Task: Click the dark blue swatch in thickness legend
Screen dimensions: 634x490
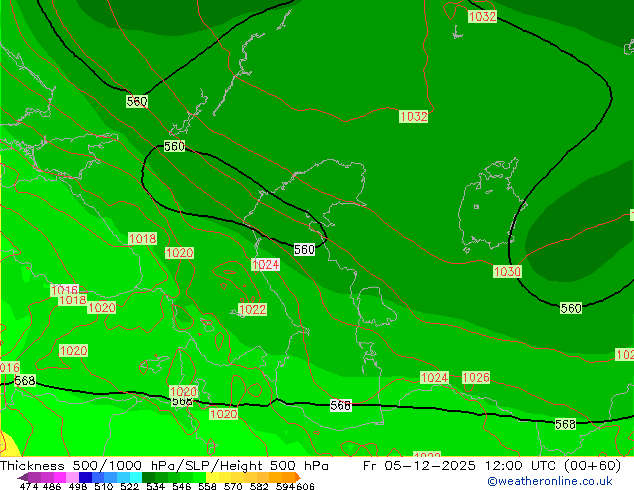Action: pyautogui.click(x=85, y=477)
